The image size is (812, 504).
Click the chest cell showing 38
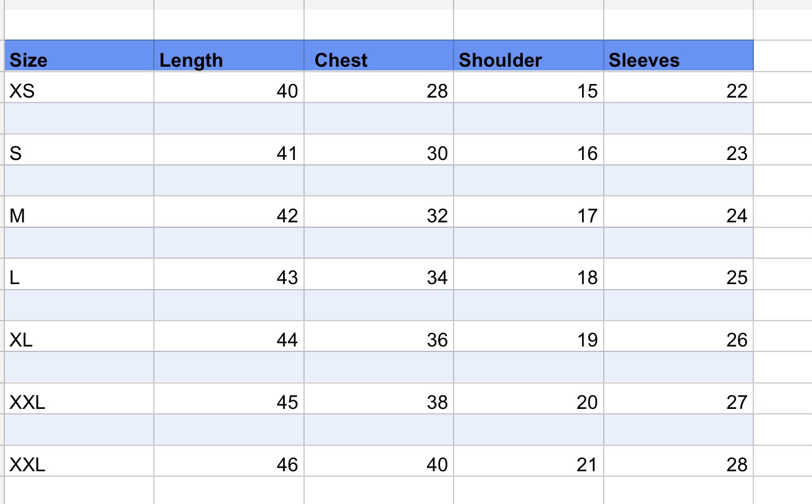click(379, 400)
